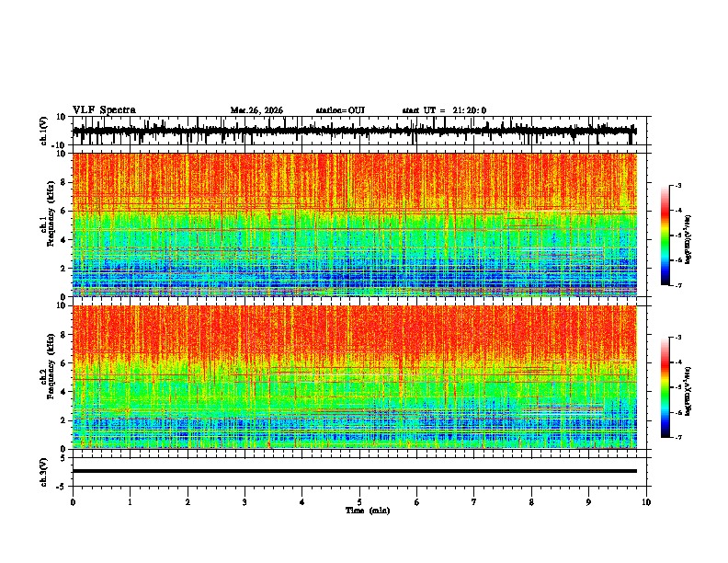Click the time axis tick label "3"
728x563 pixels.
[x=245, y=502]
